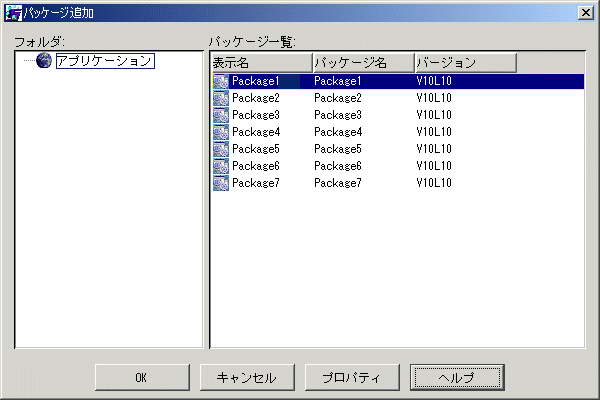The height and width of the screenshot is (400, 600).
Task: Select Package1 in display name column
Action: pyautogui.click(x=256, y=81)
